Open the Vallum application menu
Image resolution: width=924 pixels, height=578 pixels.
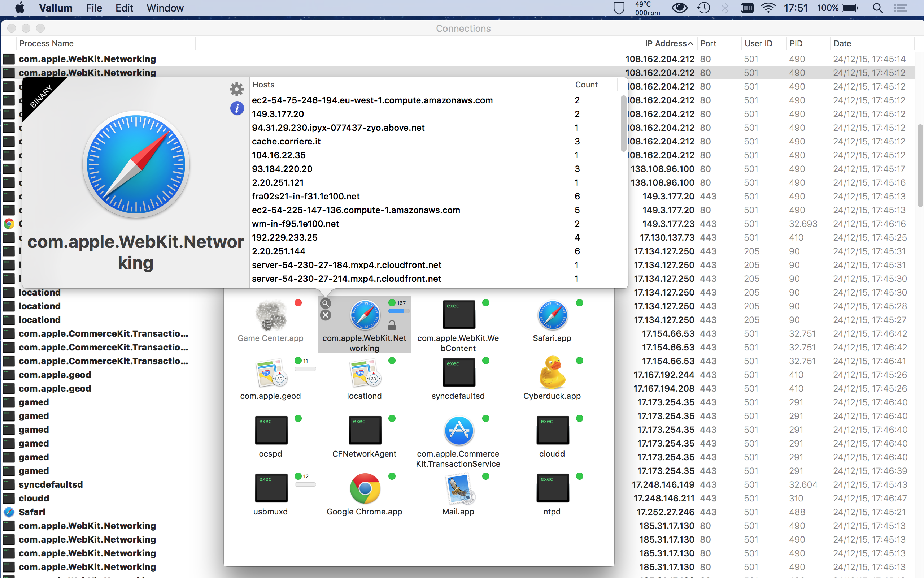[x=56, y=8]
